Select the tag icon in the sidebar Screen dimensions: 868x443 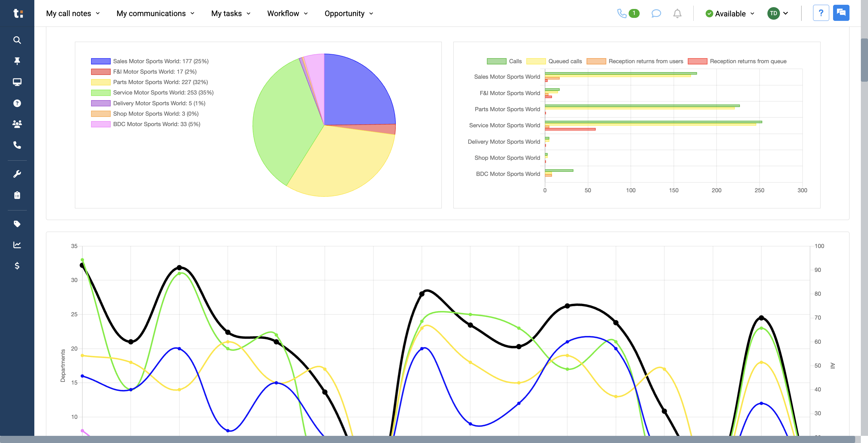coord(17,224)
